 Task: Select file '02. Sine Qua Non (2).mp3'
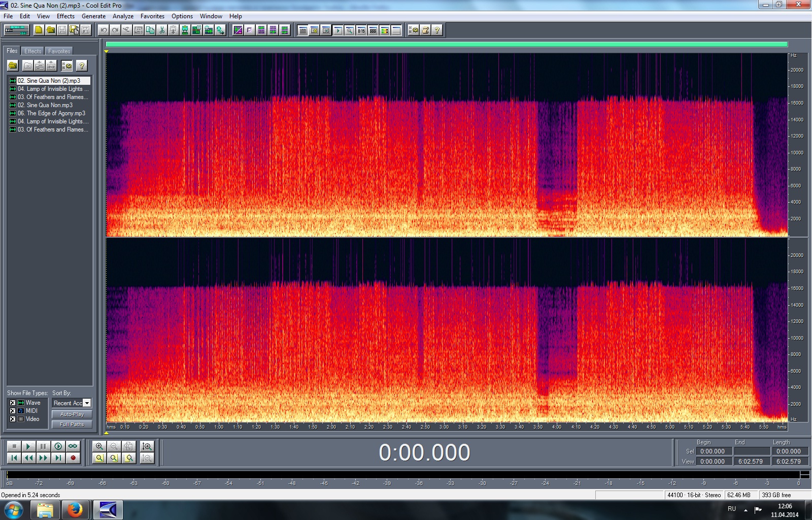(49, 81)
